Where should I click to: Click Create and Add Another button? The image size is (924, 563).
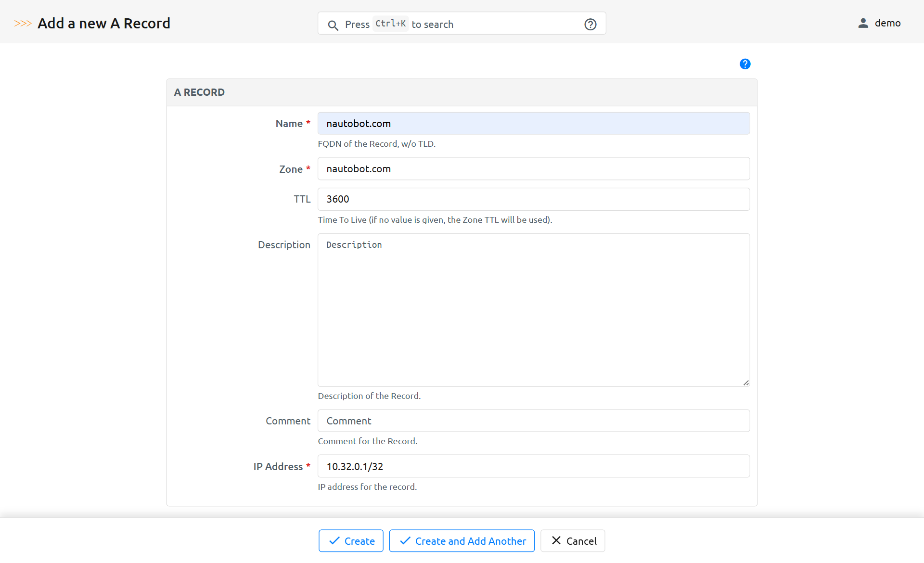click(462, 541)
